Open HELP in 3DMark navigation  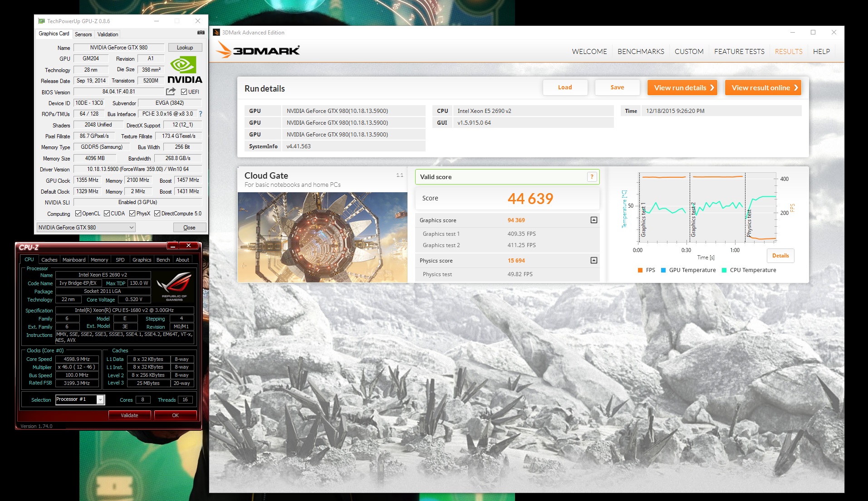tap(821, 52)
